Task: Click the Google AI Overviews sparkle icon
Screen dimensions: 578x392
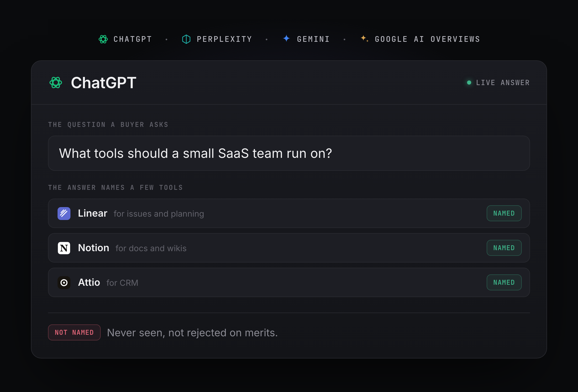Action: coord(364,39)
